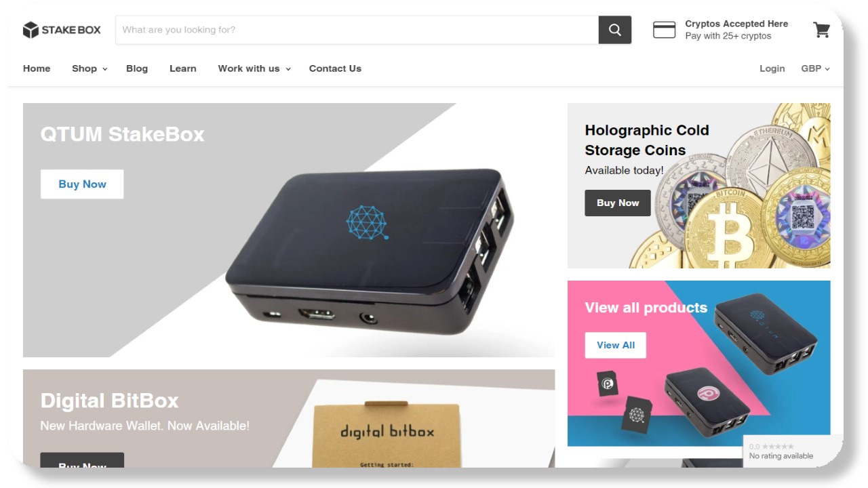The width and height of the screenshot is (868, 488).
Task: Click the search magnifier icon button
Action: (615, 30)
